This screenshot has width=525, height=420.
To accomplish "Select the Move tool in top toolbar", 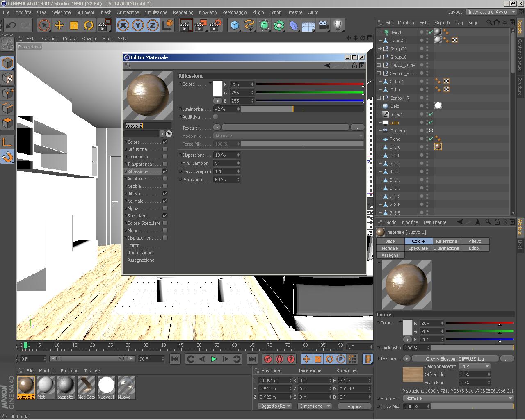I will 59,25.
